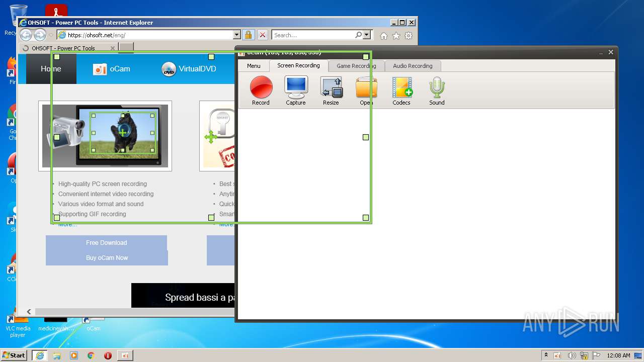Click the Home navigation item on OHSOFT
The width and height of the screenshot is (644, 362).
point(51,69)
